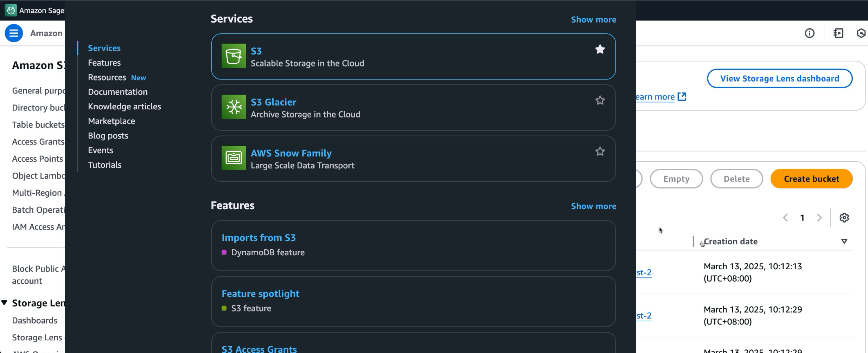Click the AWS Snow Family icon

[x=234, y=158]
